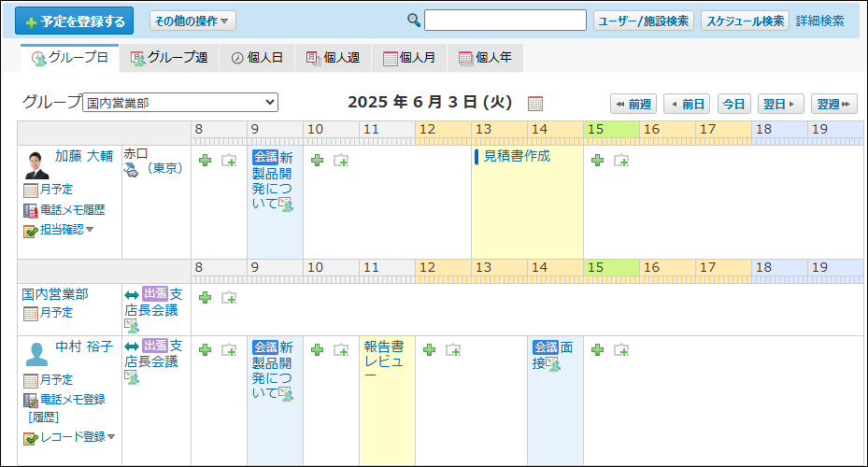Open the 見積書作成 schedule entry
The width and height of the screenshot is (868, 467).
point(517,156)
